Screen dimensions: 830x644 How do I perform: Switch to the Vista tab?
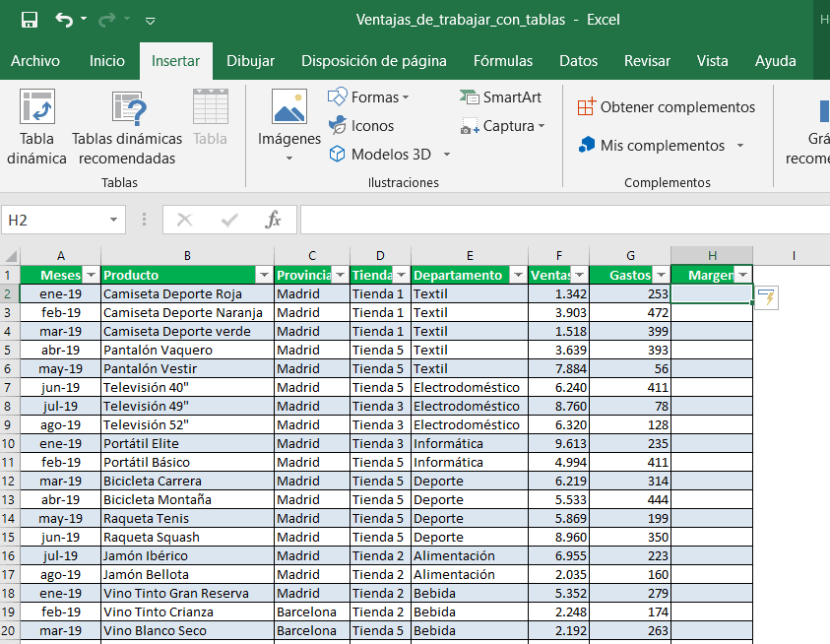[712, 61]
